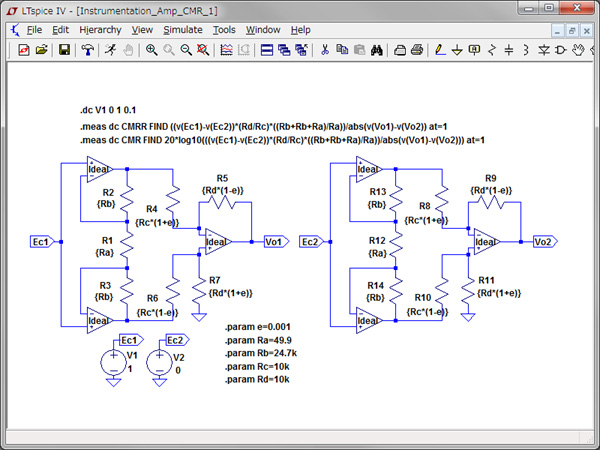This screenshot has width=600, height=450.
Task: Click the Find binoculars icon
Action: (x=377, y=49)
